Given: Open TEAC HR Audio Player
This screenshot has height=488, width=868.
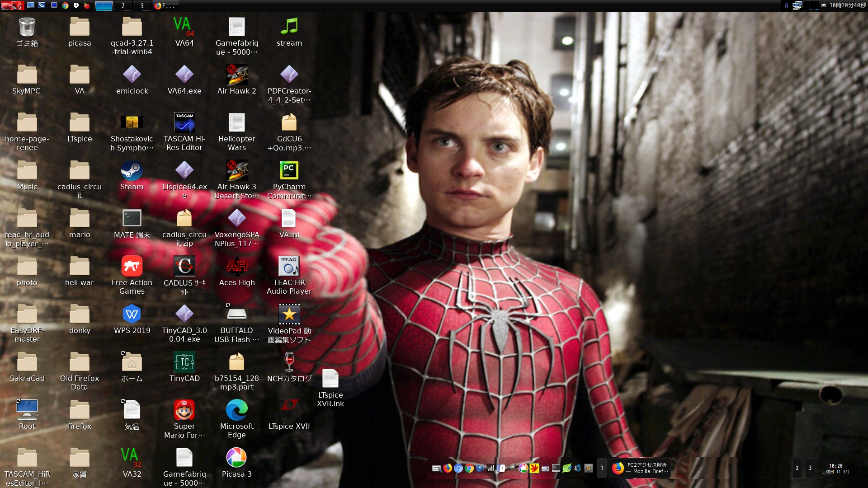Looking at the screenshot, I should click(x=289, y=266).
